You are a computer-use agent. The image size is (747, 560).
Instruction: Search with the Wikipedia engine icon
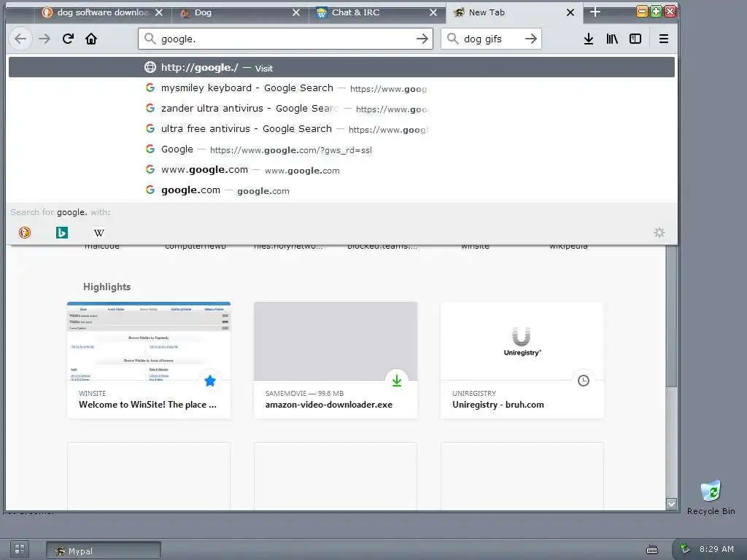[99, 233]
